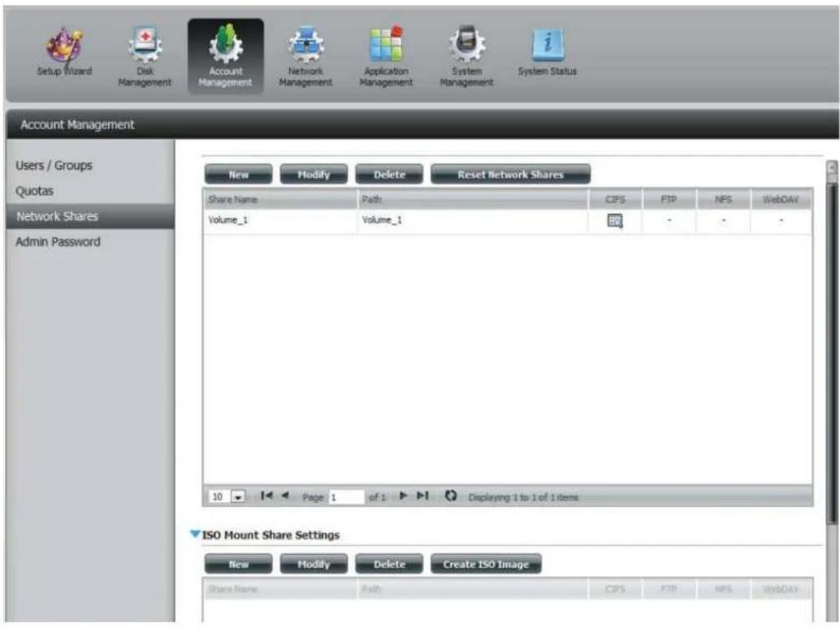Go to first page of shares list
Viewport: 840px width, 628px height.
tap(266, 496)
